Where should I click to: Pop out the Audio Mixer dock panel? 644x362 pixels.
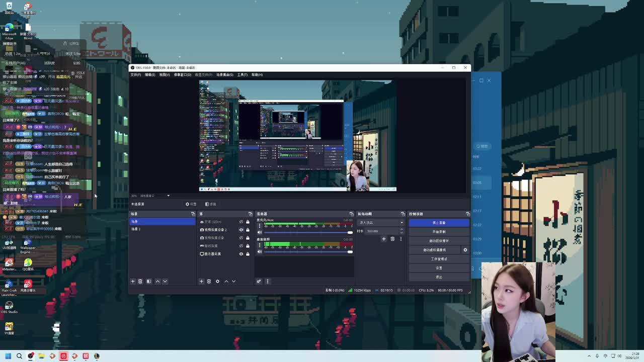[352, 214]
